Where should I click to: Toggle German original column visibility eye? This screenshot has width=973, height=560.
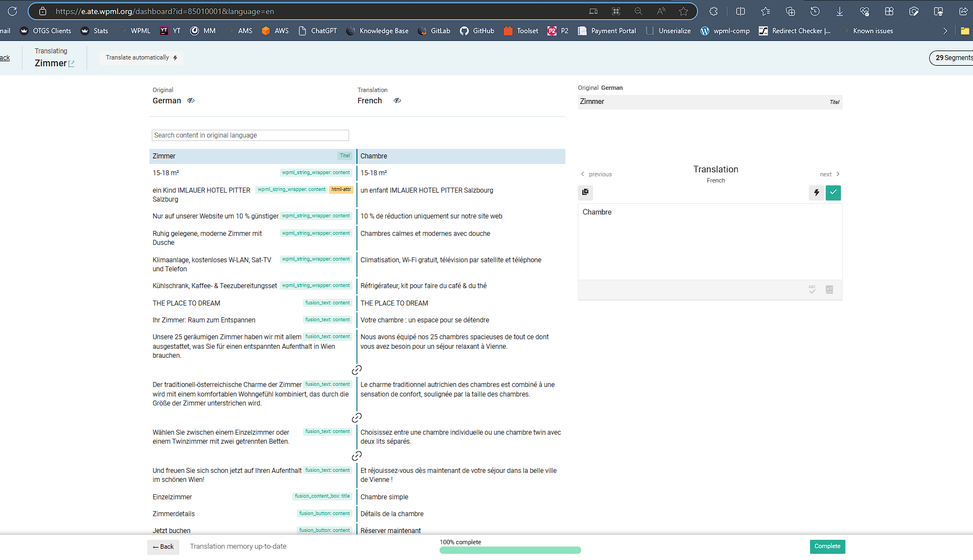(191, 101)
